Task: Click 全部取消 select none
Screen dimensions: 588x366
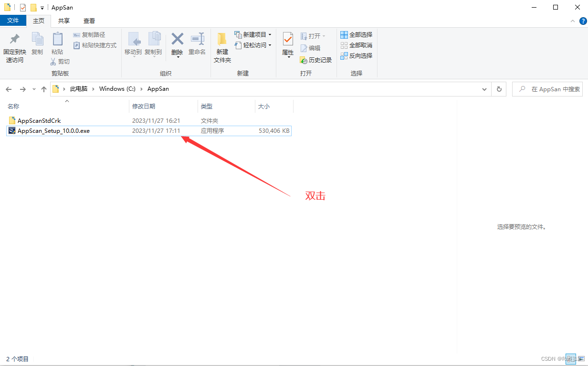Action: [x=356, y=45]
